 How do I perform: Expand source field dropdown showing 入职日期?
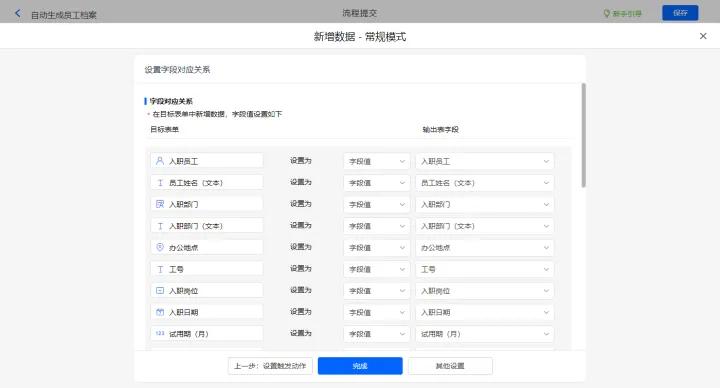485,312
